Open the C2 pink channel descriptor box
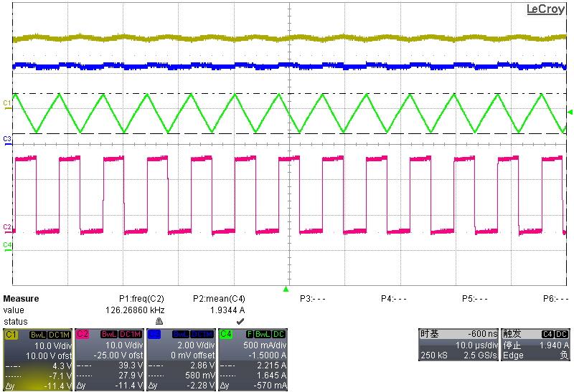The image size is (574, 392). pos(109,360)
